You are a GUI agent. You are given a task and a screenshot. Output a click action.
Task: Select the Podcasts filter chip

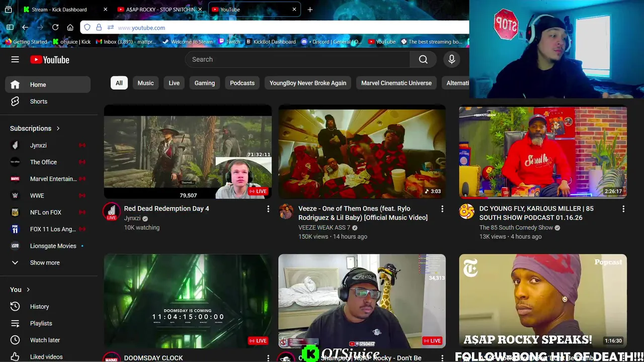point(242,83)
